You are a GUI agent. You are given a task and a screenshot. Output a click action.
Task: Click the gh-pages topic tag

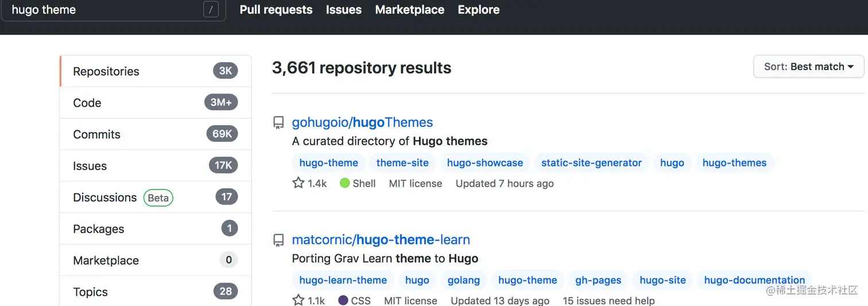tap(598, 280)
